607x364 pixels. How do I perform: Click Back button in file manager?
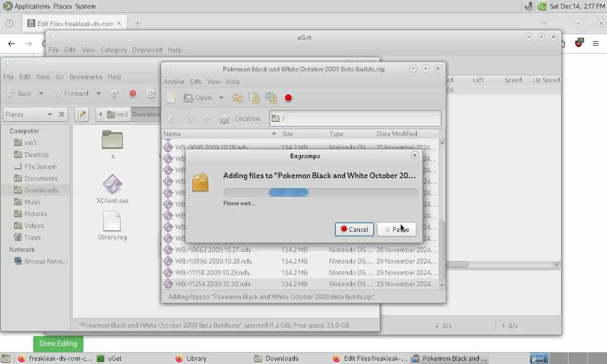(x=19, y=93)
